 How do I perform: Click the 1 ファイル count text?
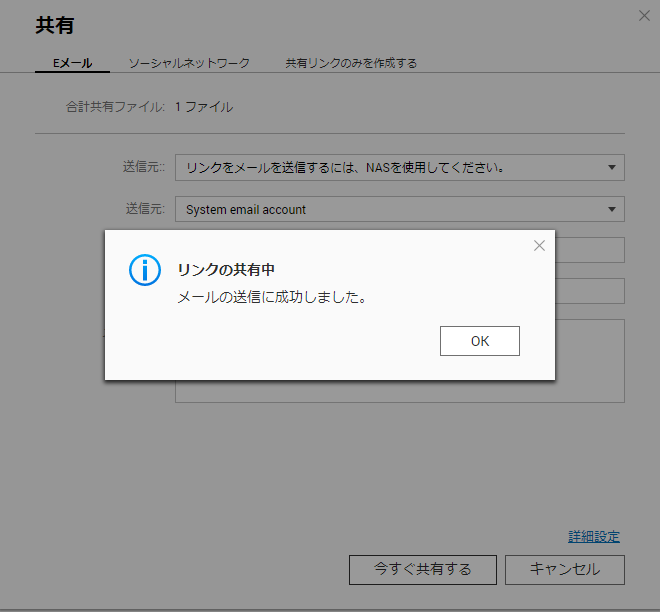point(204,107)
